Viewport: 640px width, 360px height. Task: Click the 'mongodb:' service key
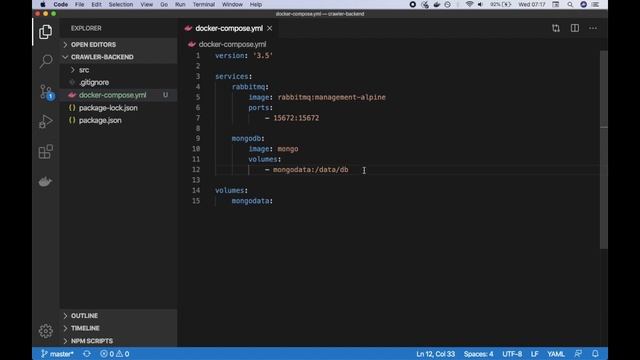tap(248, 138)
